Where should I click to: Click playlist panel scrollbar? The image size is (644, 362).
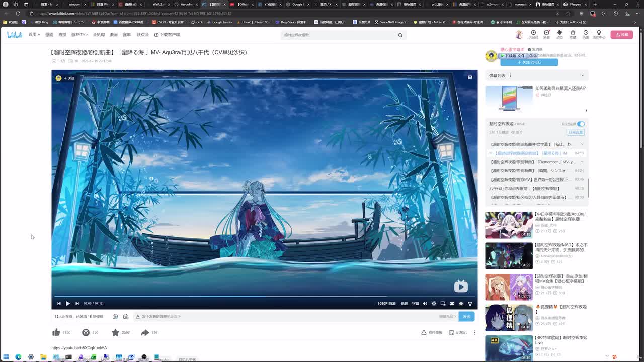point(587,188)
